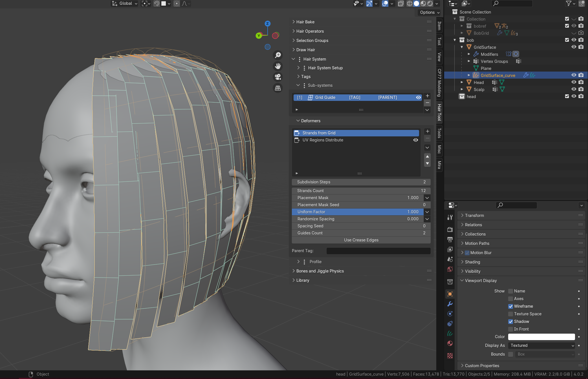The width and height of the screenshot is (588, 379).
Task: Click add deformer plus button
Action: [427, 131]
